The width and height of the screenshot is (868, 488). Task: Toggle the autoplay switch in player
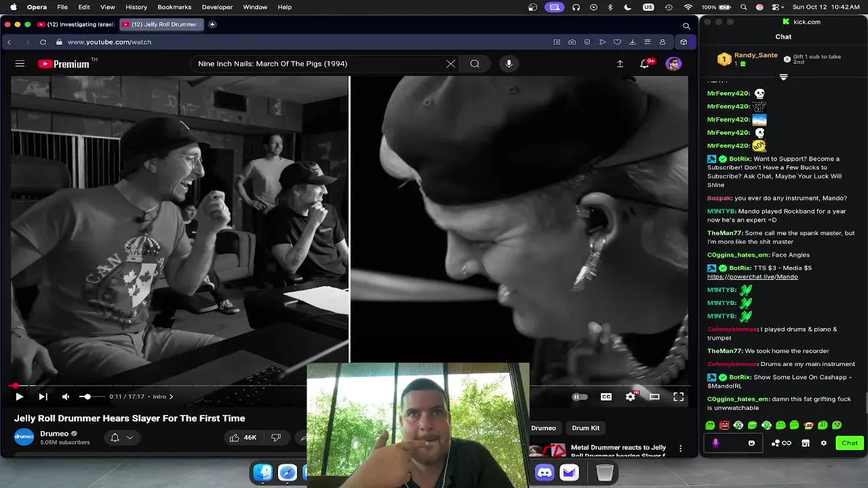click(579, 396)
